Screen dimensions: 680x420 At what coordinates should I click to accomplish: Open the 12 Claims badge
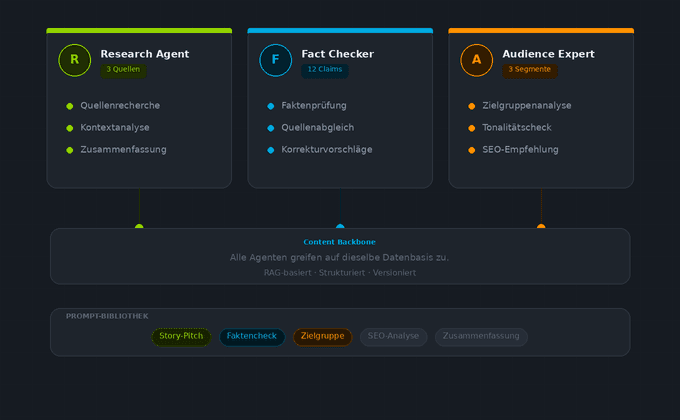[324, 70]
